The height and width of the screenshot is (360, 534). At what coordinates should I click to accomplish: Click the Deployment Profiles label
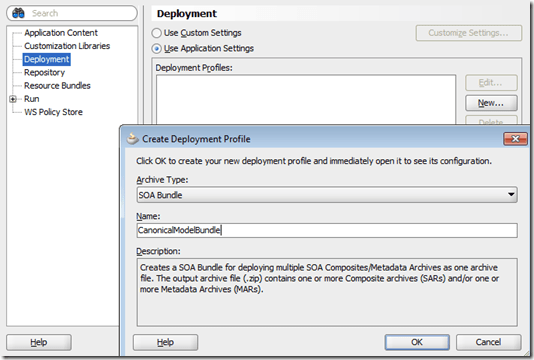pyautogui.click(x=194, y=68)
